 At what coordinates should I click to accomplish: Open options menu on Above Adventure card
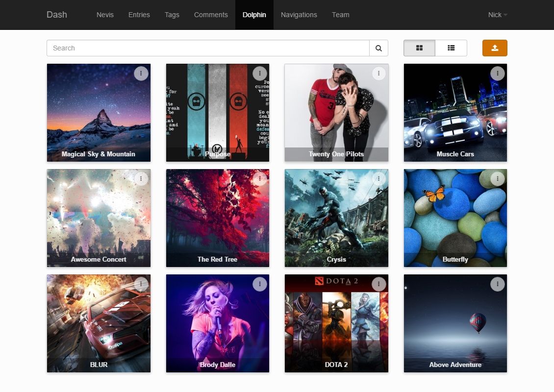pos(498,284)
